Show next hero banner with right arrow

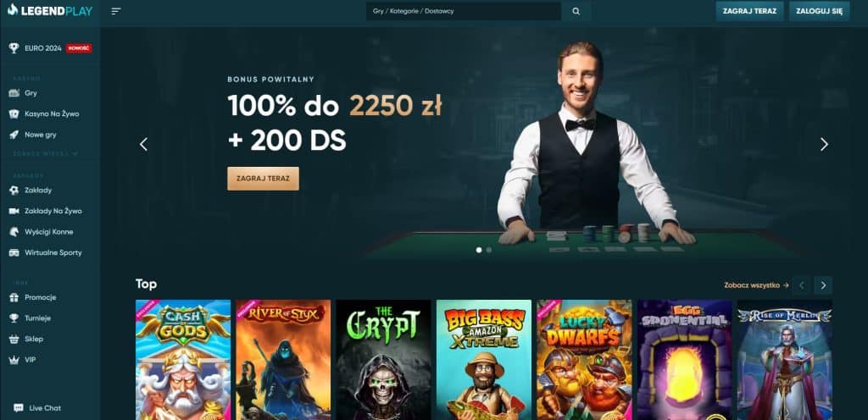pyautogui.click(x=824, y=144)
